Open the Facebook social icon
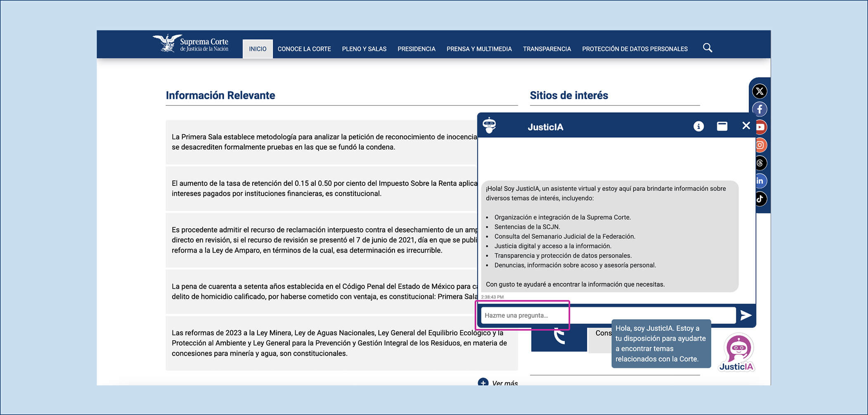The image size is (868, 415). click(759, 109)
